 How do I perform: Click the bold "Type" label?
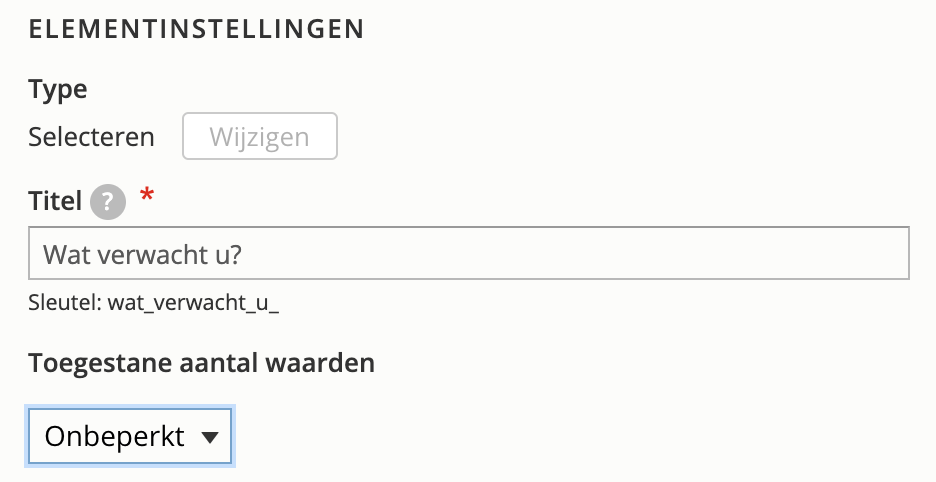tap(58, 89)
